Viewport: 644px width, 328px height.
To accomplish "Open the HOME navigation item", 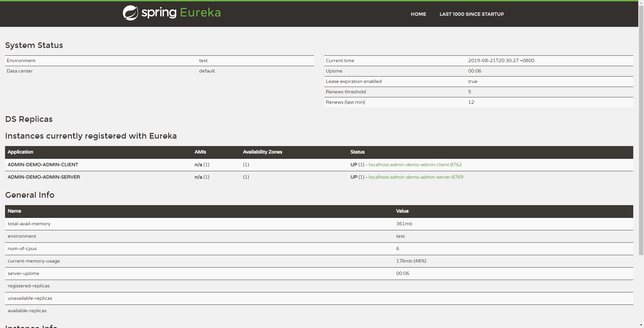I will [418, 14].
